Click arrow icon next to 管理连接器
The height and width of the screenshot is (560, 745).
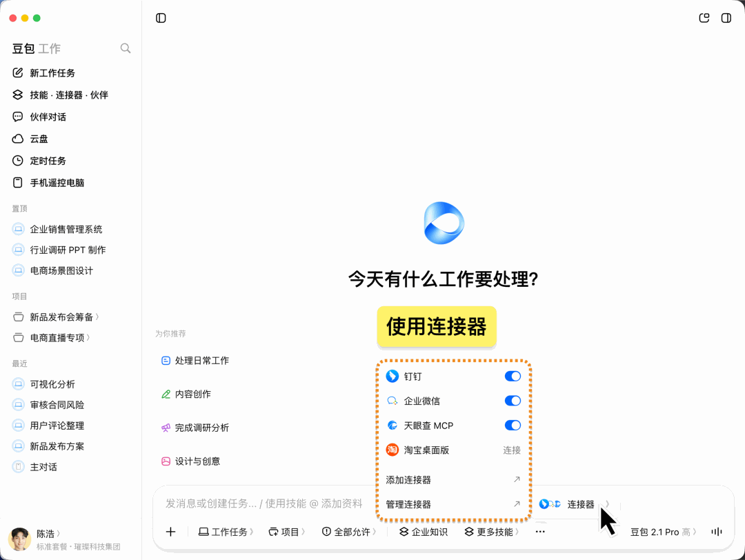[x=517, y=504]
